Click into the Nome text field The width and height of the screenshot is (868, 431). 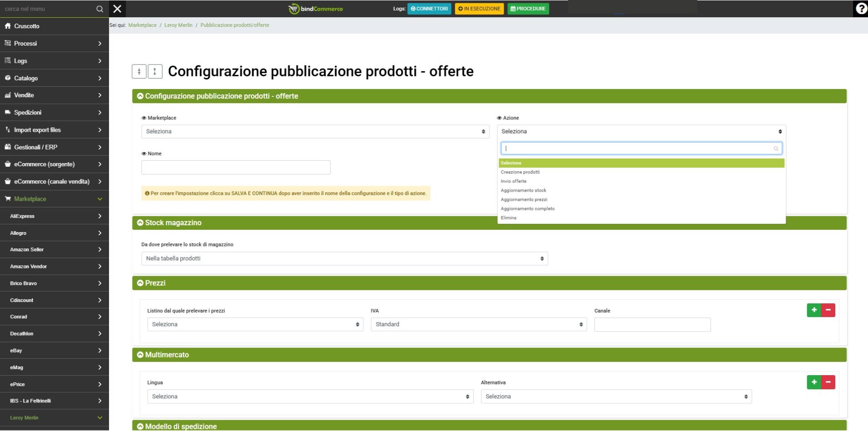click(236, 167)
